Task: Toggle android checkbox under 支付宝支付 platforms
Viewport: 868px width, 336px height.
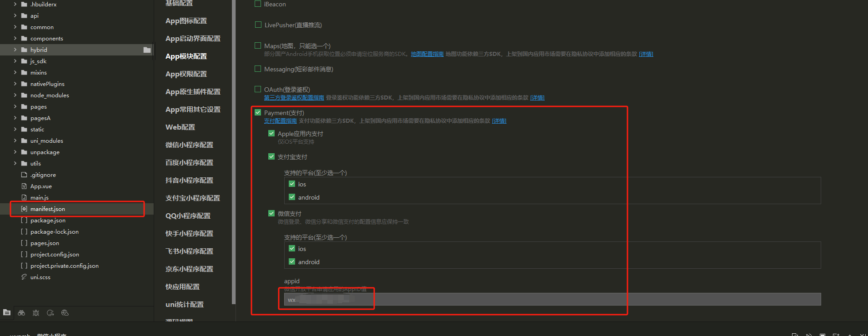Action: click(x=292, y=197)
